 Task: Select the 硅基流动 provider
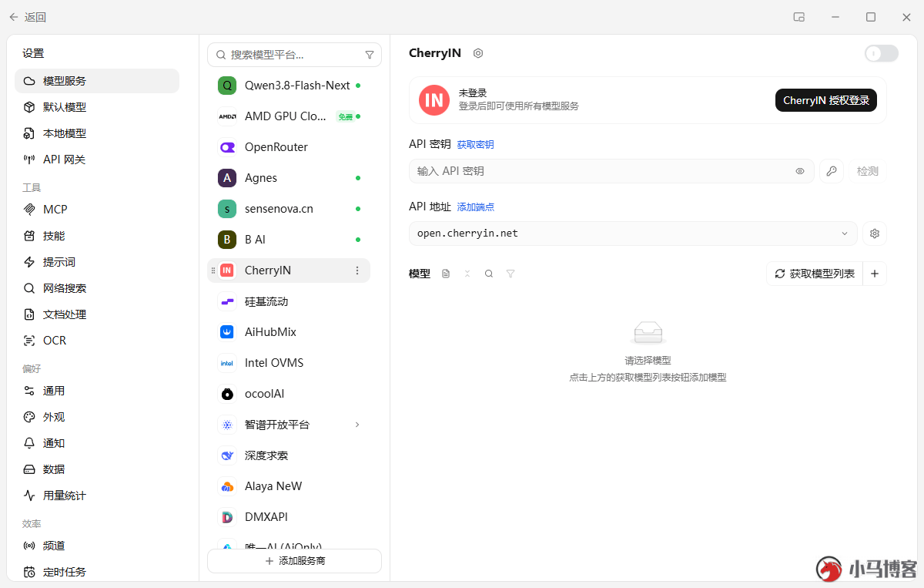[x=289, y=301]
